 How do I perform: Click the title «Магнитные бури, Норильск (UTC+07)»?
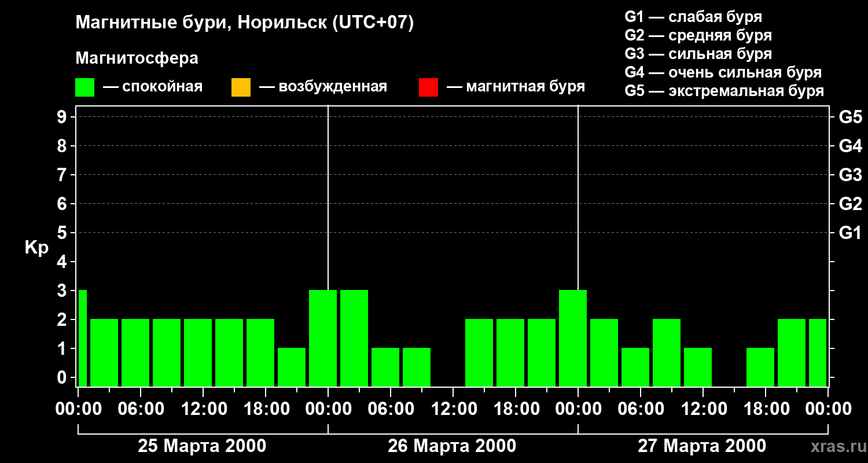point(245,23)
